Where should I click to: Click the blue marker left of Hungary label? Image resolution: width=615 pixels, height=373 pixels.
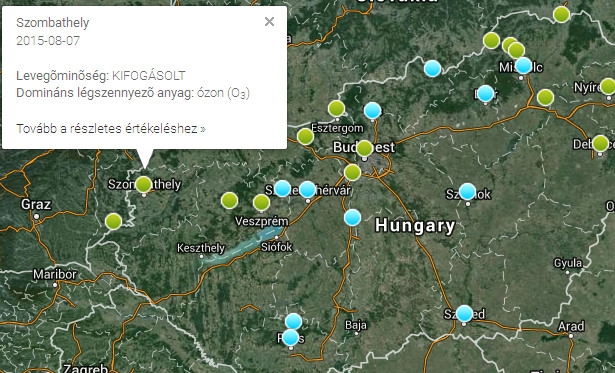tap(353, 218)
